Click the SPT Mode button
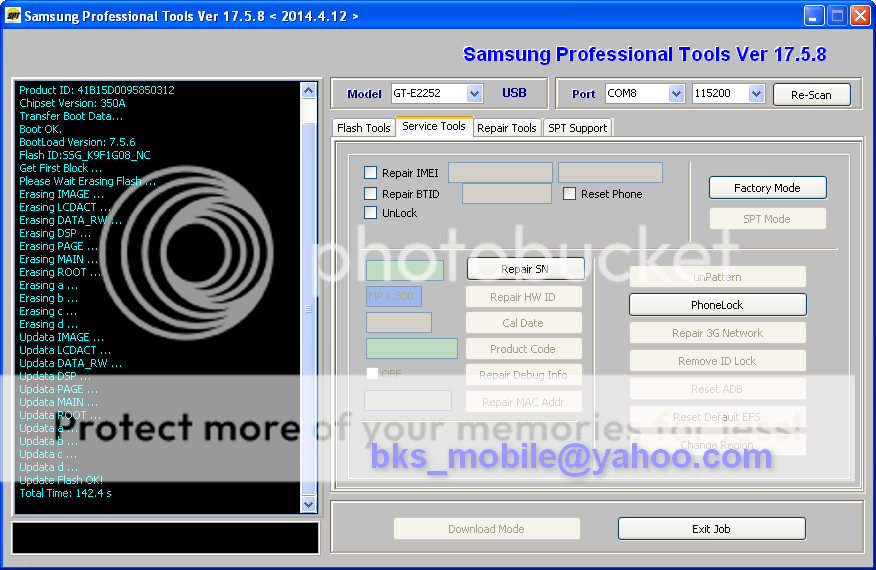This screenshot has width=876, height=570. coord(768,218)
